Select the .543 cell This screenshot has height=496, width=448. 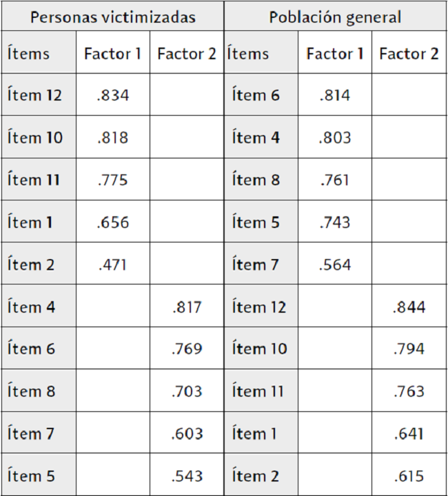pyautogui.click(x=187, y=476)
